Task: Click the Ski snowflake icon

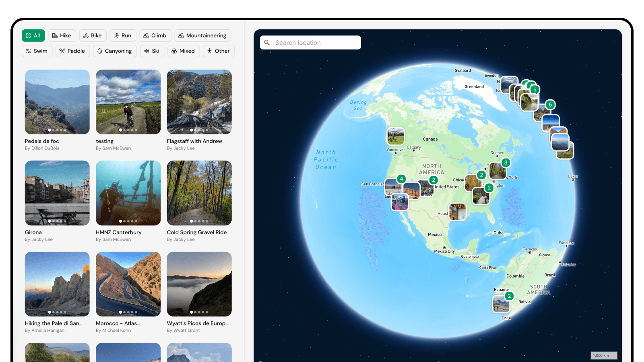Action: pyautogui.click(x=147, y=51)
